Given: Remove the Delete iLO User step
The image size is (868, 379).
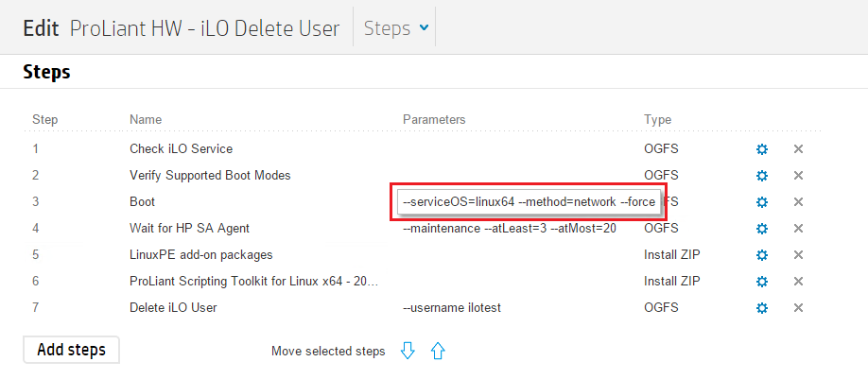Looking at the screenshot, I should coord(798,308).
